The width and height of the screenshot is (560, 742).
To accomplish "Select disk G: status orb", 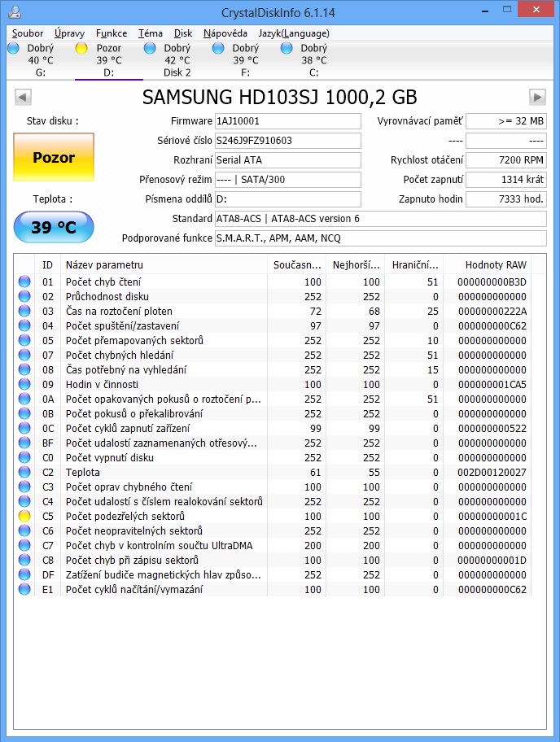I will (x=13, y=48).
